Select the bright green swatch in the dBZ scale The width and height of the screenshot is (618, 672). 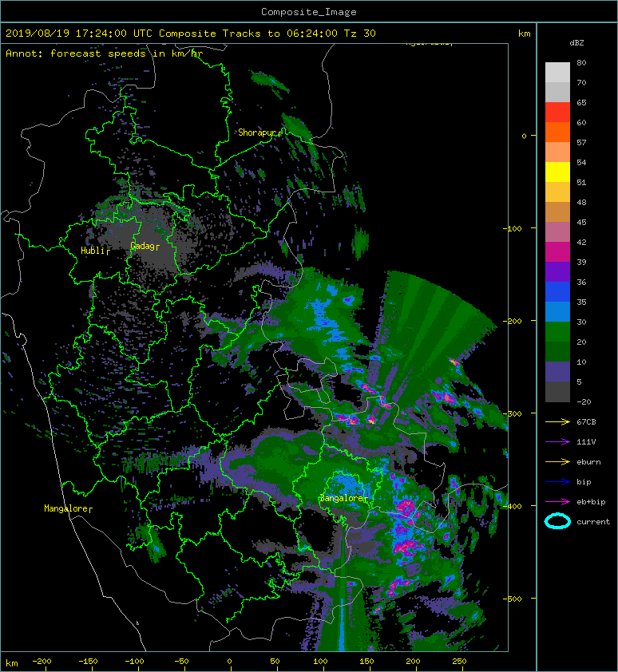coord(557,332)
